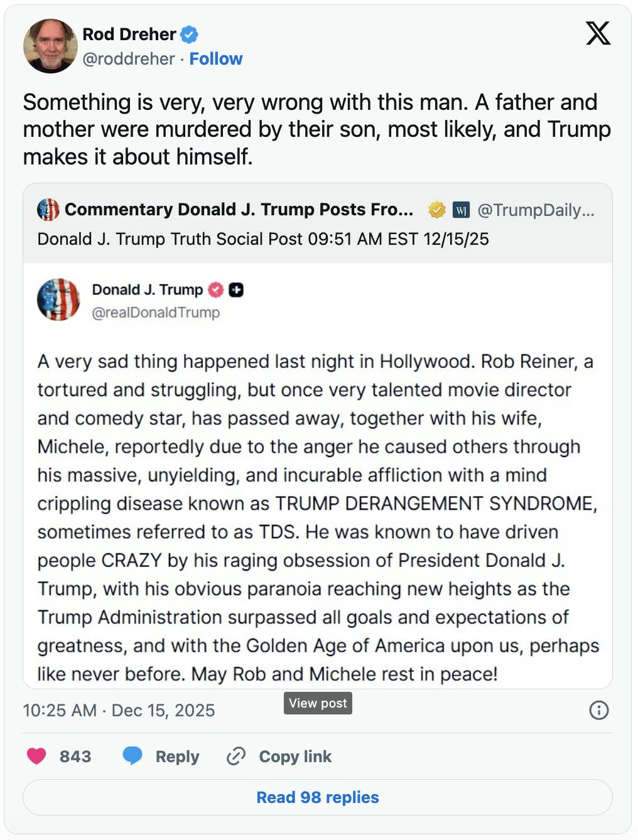
Task: Open the info icon next to the timestamp
Action: (x=599, y=710)
